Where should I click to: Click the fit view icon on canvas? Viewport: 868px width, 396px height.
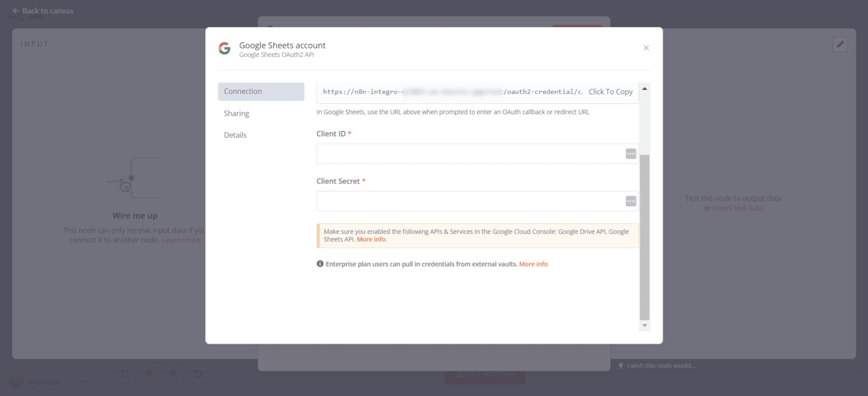tap(125, 373)
